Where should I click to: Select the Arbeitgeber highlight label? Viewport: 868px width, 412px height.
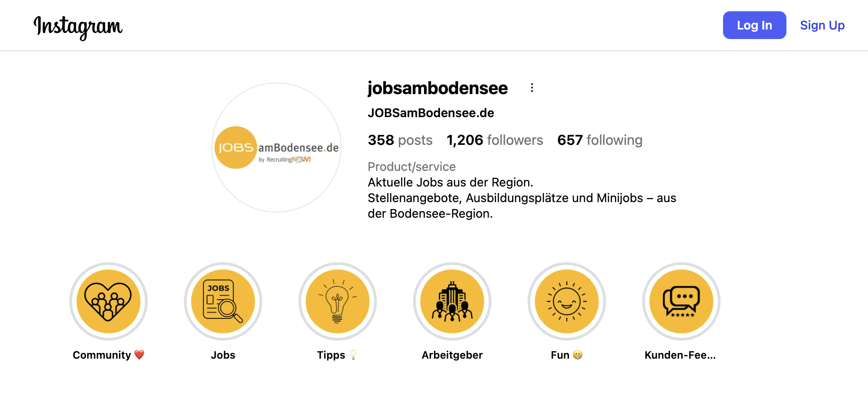click(452, 355)
